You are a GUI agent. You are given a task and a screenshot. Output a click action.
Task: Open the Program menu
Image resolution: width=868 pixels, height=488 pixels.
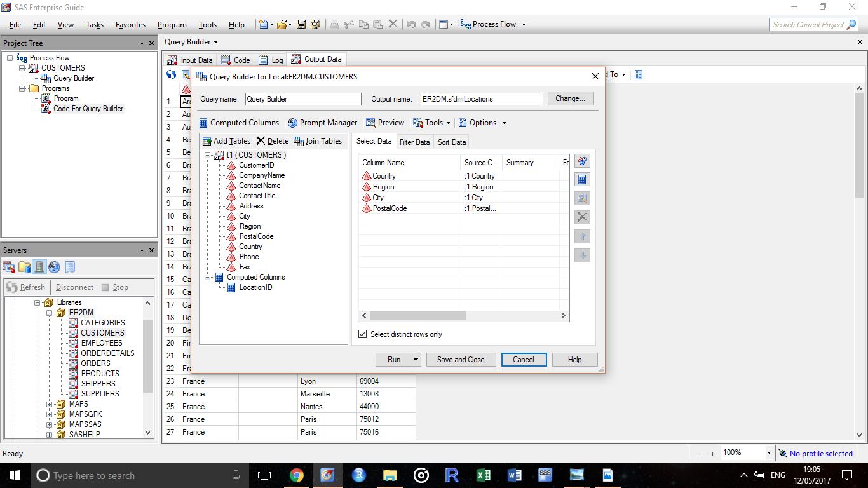point(172,24)
